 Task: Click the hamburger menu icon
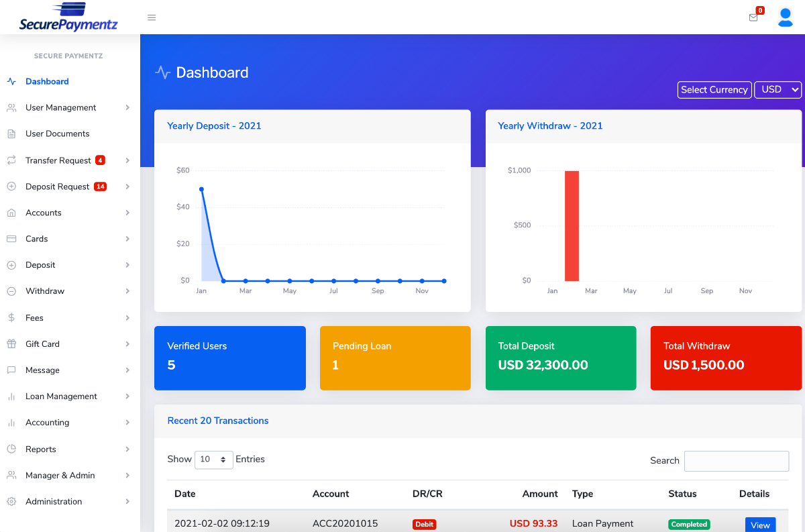[152, 17]
